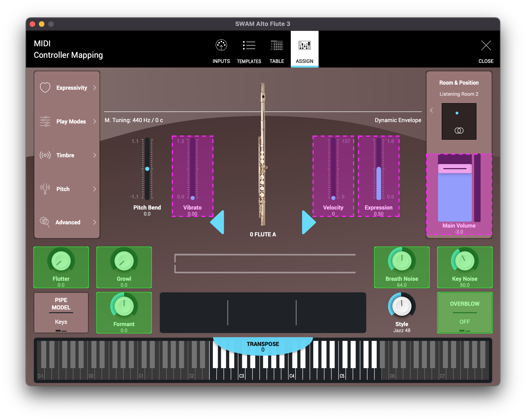This screenshot has width=526, height=420.
Task: Expand the Timbre section chevron
Action: [95, 155]
